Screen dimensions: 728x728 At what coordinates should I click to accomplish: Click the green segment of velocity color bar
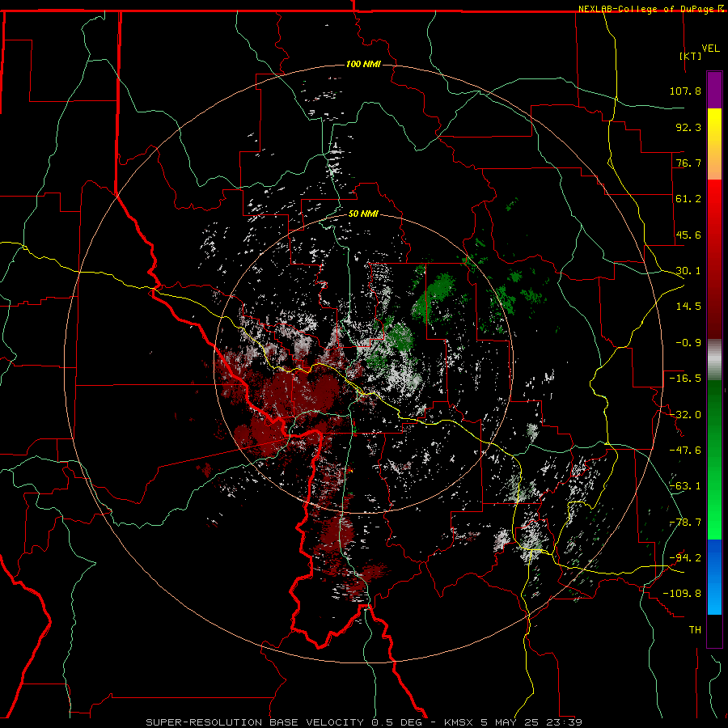pyautogui.click(x=714, y=459)
